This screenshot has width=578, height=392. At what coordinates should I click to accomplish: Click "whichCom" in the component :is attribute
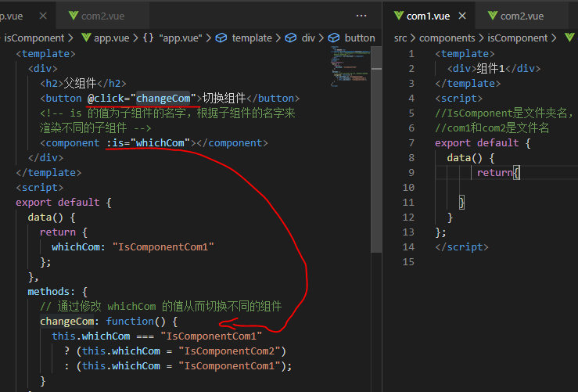click(160, 143)
